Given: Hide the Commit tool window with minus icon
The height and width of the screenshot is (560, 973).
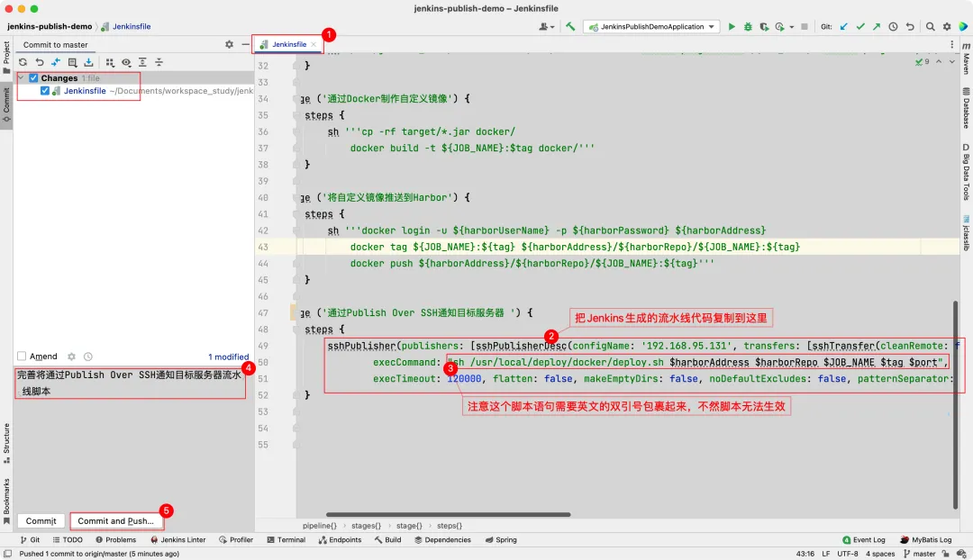Looking at the screenshot, I should click(x=246, y=45).
